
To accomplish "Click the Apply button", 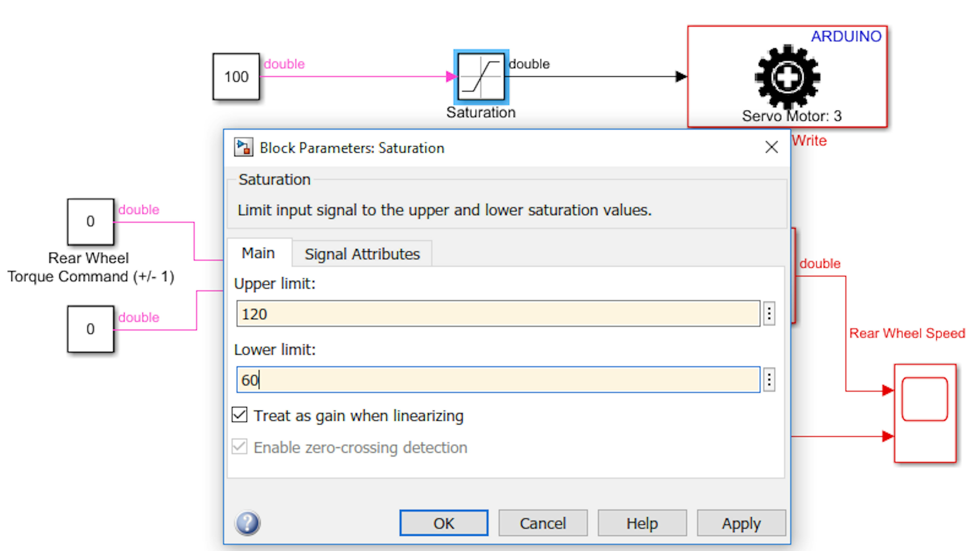I will tap(742, 523).
